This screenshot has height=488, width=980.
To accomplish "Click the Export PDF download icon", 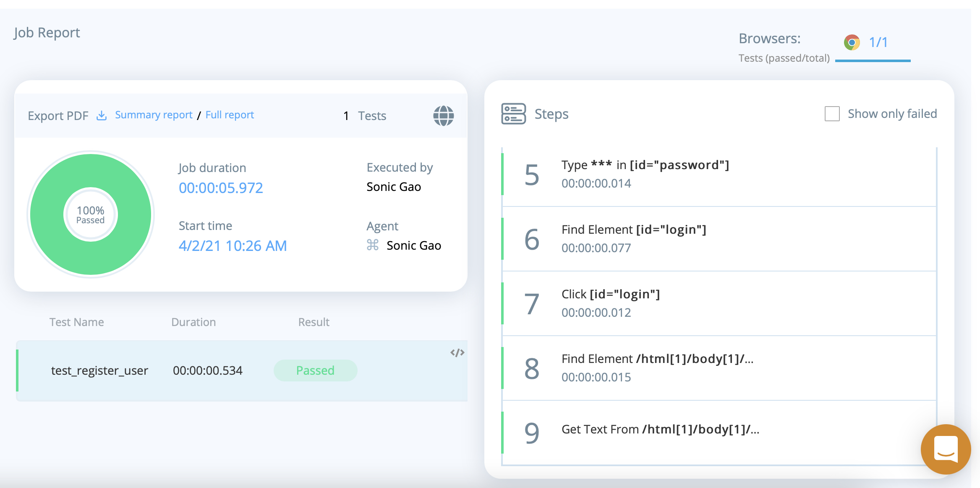I will coord(102,115).
